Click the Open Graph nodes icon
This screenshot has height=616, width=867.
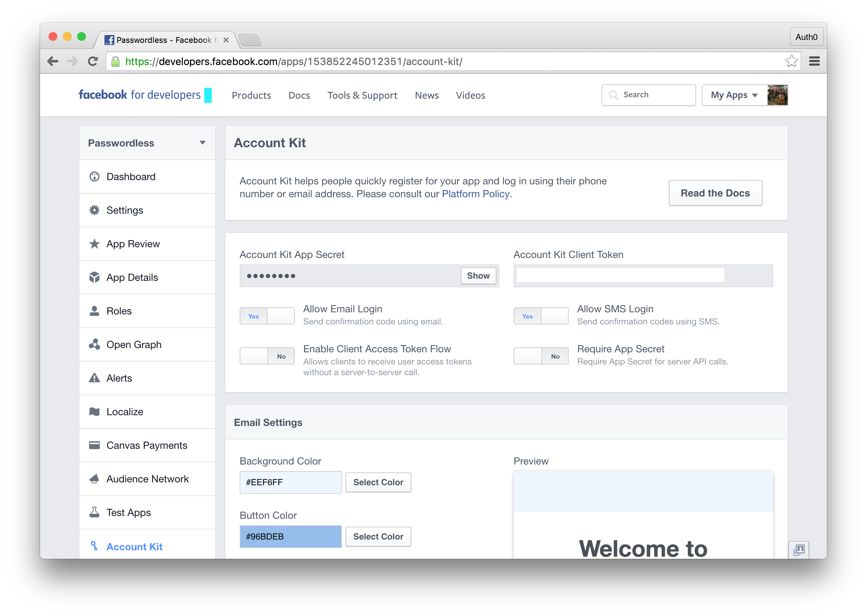pyautogui.click(x=94, y=344)
